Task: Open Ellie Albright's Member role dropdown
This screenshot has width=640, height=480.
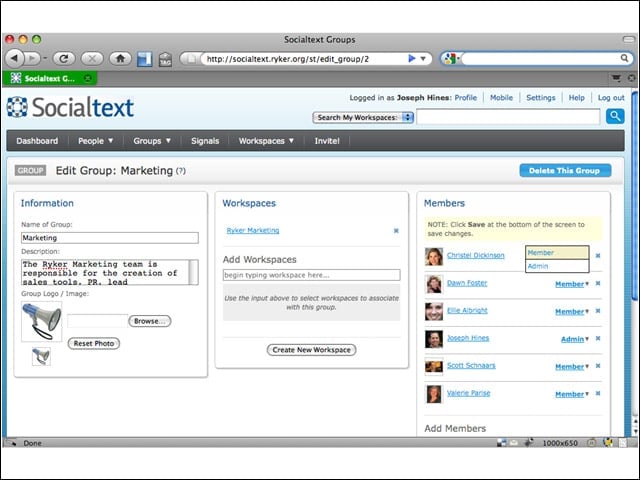Action: click(572, 312)
